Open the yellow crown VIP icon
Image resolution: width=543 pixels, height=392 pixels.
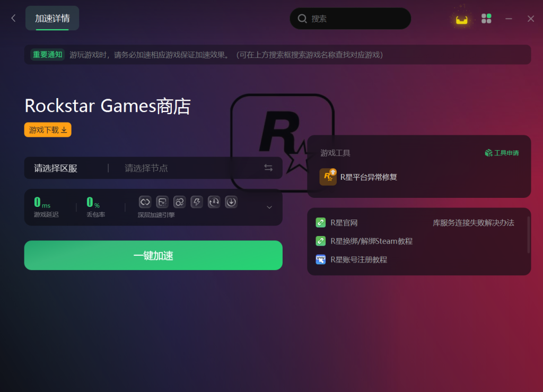point(462,20)
